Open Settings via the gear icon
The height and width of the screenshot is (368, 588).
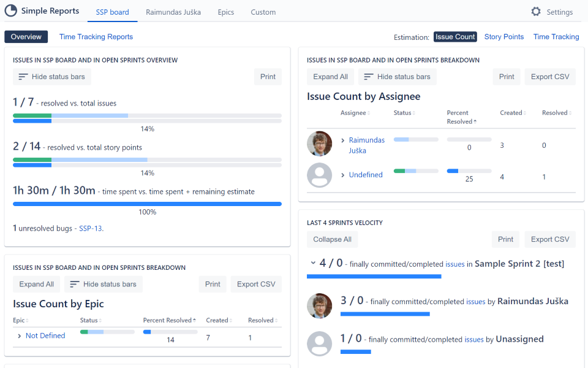coord(536,12)
